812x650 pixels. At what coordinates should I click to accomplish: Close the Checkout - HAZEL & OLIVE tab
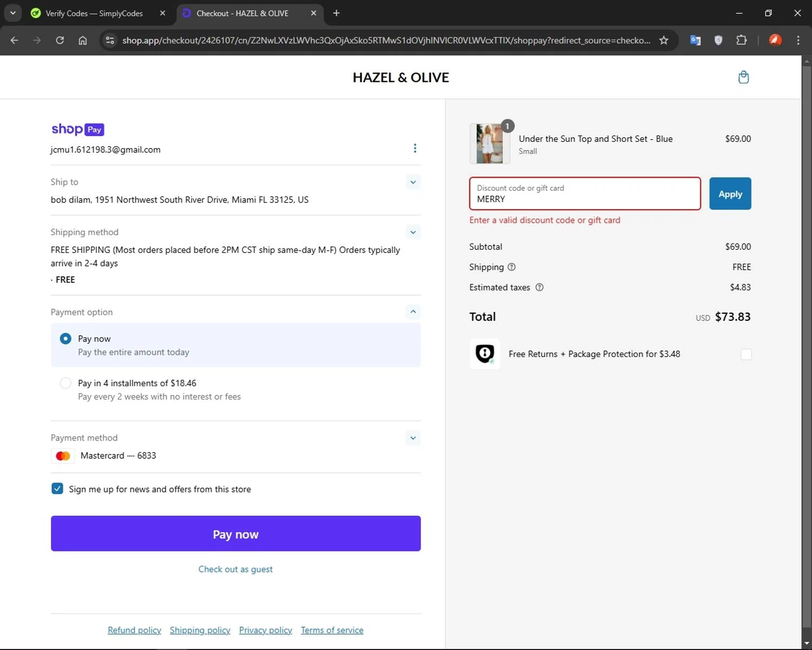coord(313,13)
